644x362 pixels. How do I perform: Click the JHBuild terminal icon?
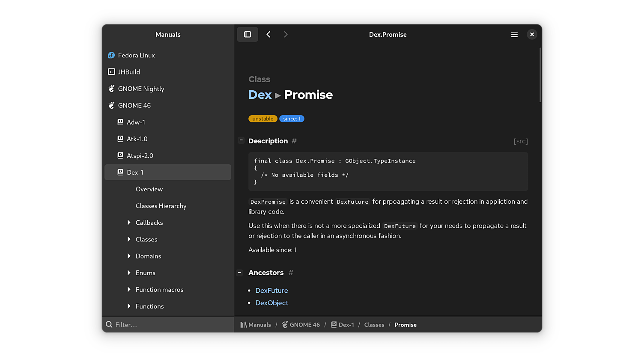pyautogui.click(x=111, y=72)
